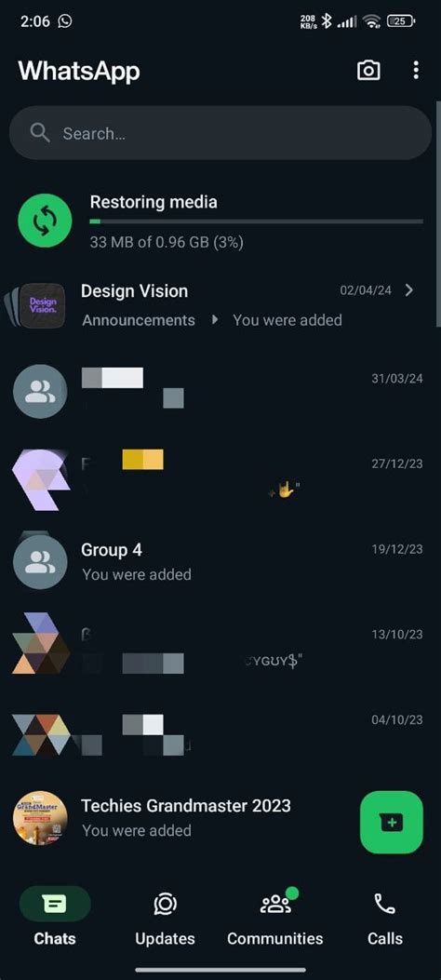This screenshot has width=441, height=980.
Task: Tap the green new chat button
Action: pos(392,822)
